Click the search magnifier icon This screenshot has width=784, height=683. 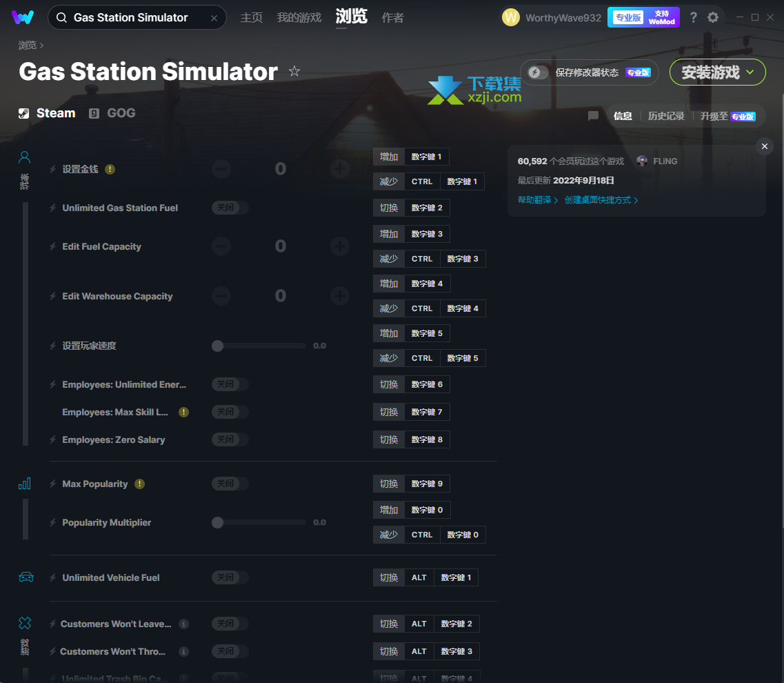(61, 17)
